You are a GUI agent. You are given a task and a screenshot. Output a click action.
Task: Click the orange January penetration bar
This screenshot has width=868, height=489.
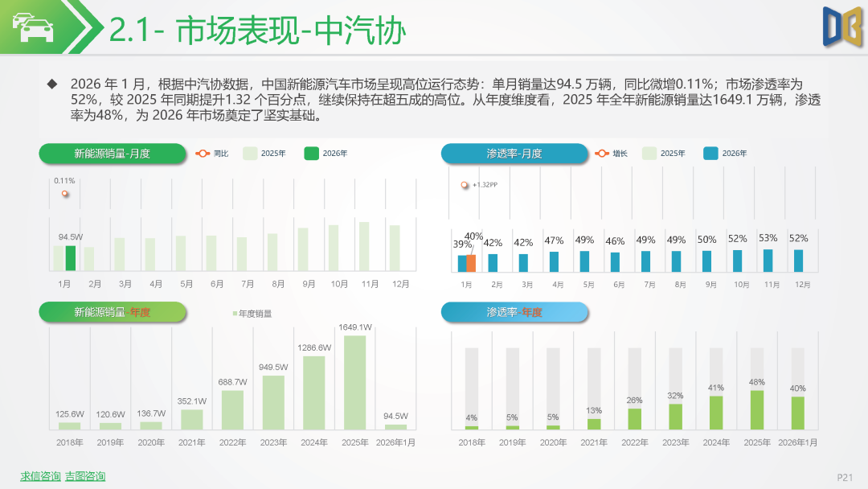pos(471,263)
